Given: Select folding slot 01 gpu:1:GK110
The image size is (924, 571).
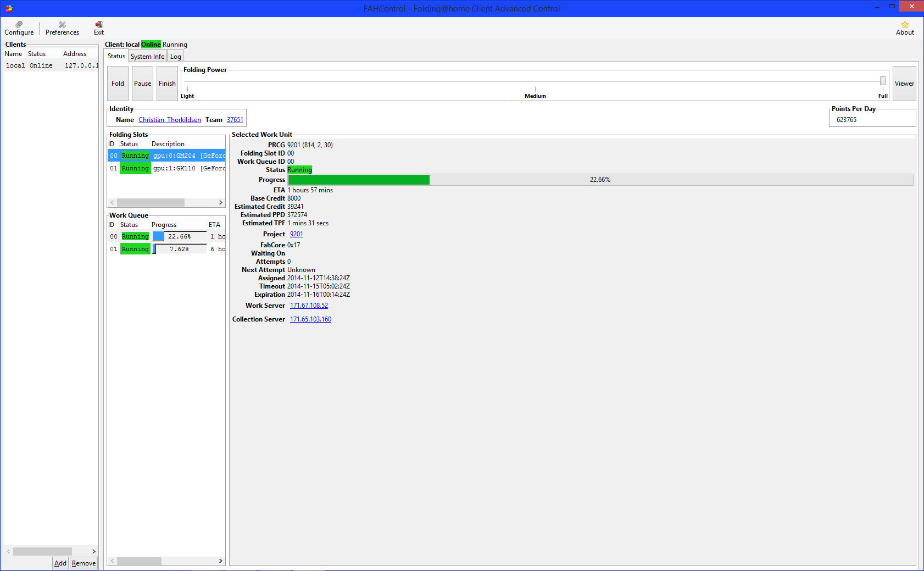Looking at the screenshot, I should tap(166, 168).
